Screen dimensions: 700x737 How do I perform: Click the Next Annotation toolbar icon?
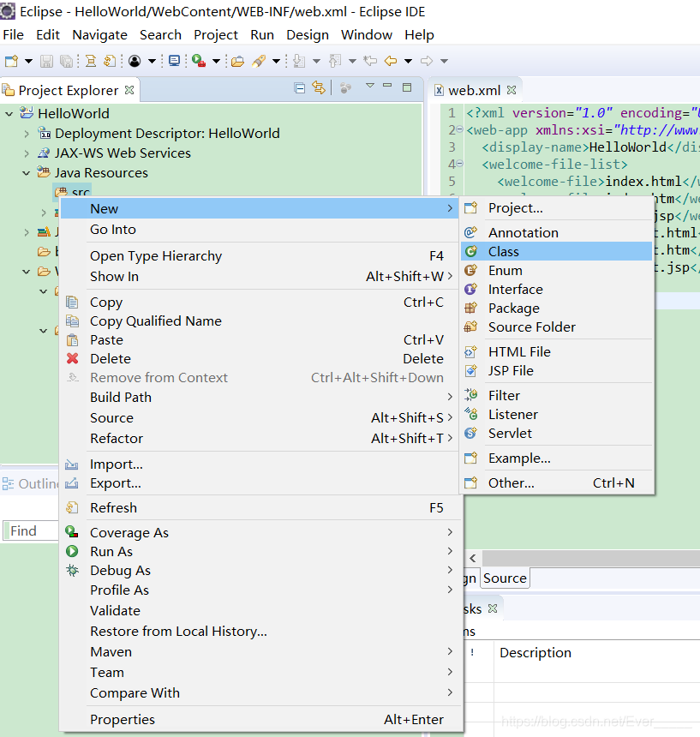tap(299, 61)
